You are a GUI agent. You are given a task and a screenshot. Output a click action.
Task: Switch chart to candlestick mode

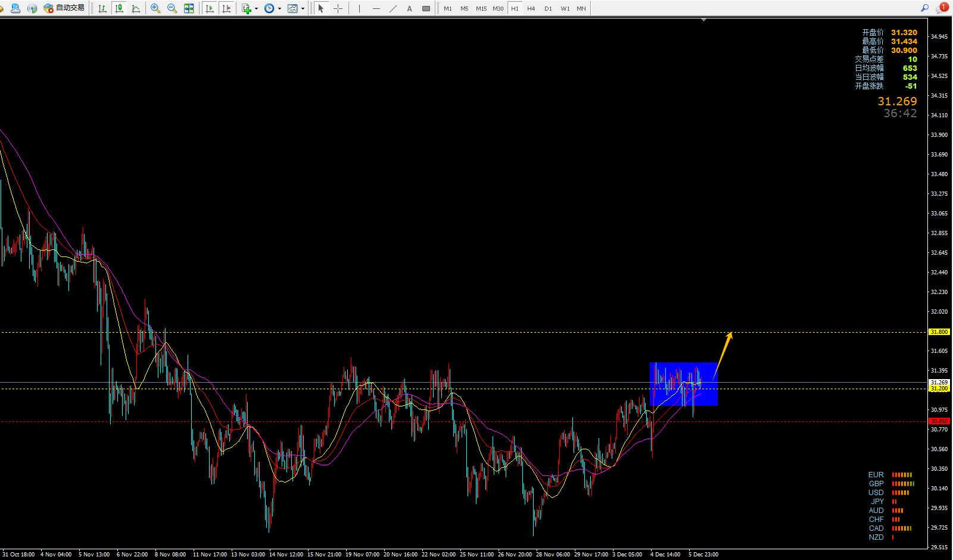pyautogui.click(x=119, y=8)
